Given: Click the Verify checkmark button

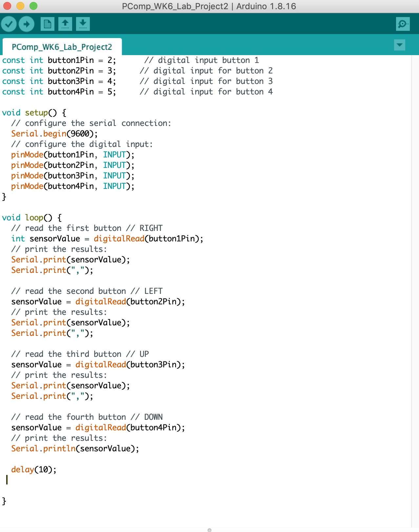Looking at the screenshot, I should 9,24.
